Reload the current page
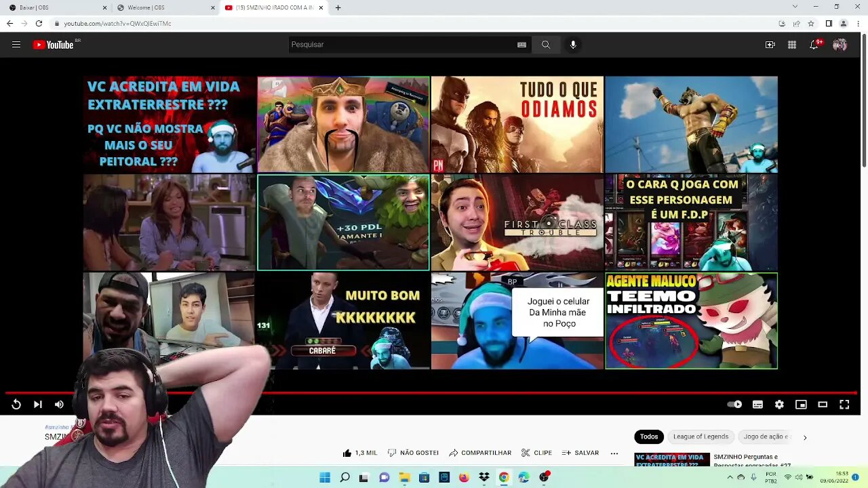The image size is (868, 488). coord(39,24)
